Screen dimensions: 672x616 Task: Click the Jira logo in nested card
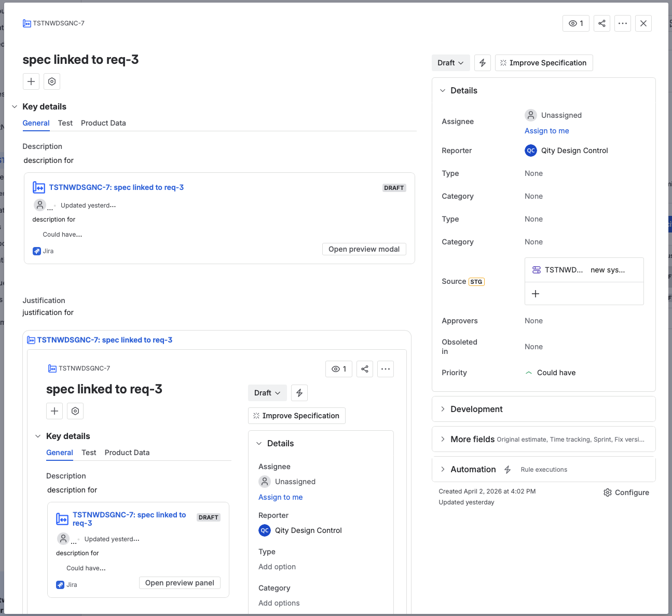click(60, 585)
